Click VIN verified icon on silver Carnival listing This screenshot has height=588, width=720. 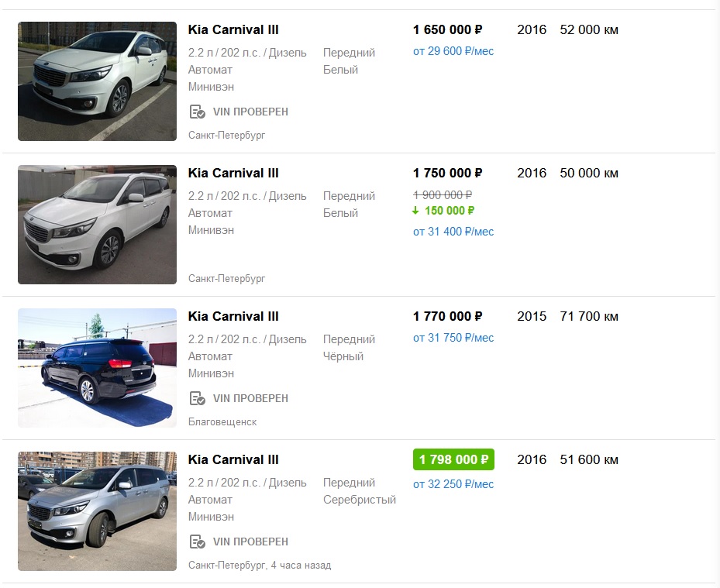click(197, 542)
